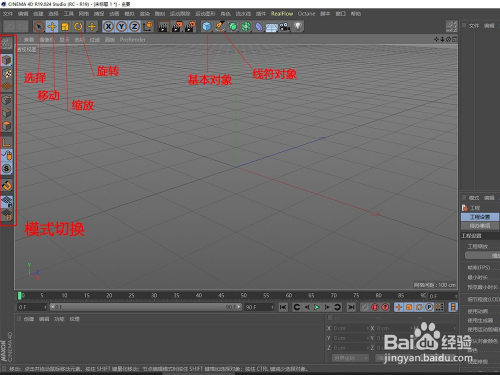Toggle parameter P keyframe recording
This screenshot has height=375, width=500.
(x=429, y=307)
